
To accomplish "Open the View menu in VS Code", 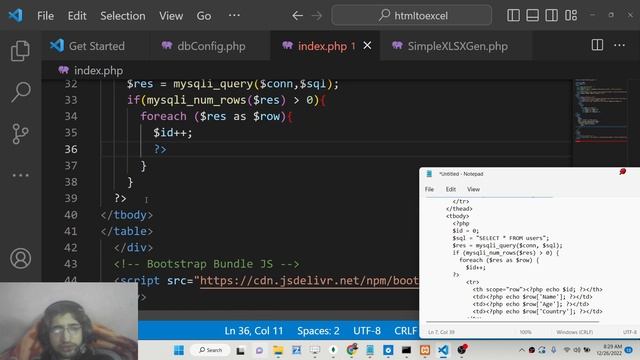I will point(171,16).
